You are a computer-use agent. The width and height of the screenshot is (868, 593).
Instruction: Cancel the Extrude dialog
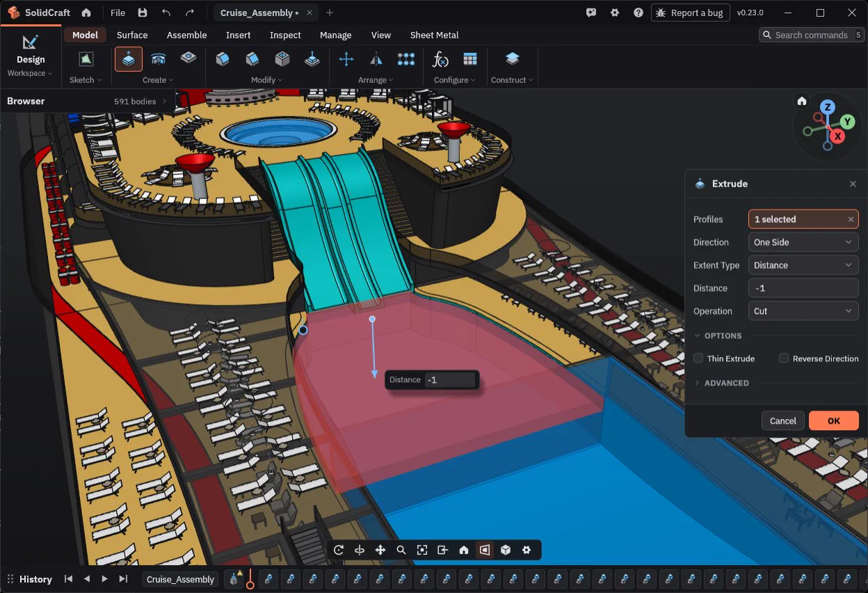(x=783, y=420)
